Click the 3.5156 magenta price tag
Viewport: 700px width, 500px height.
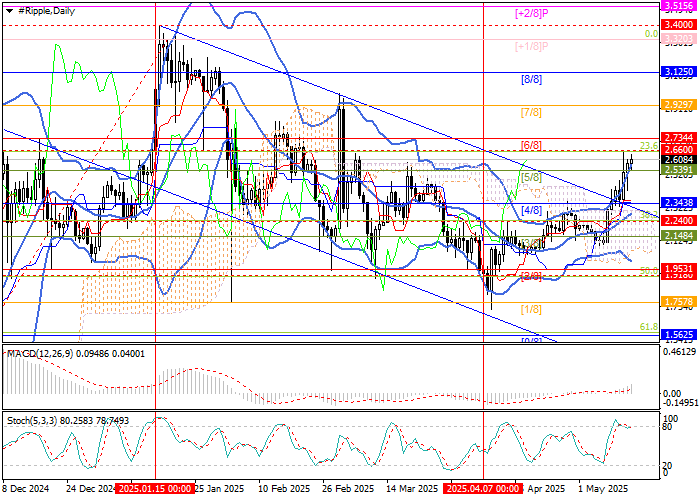coord(679,5)
